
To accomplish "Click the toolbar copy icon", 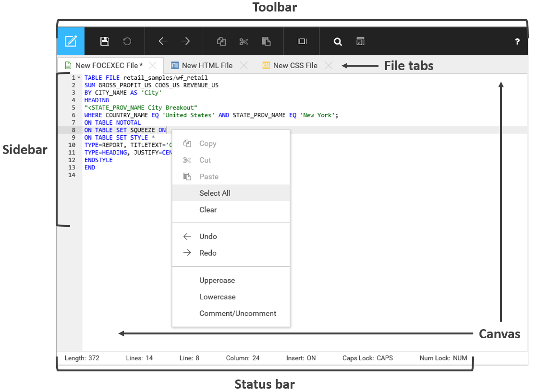I will (x=221, y=41).
